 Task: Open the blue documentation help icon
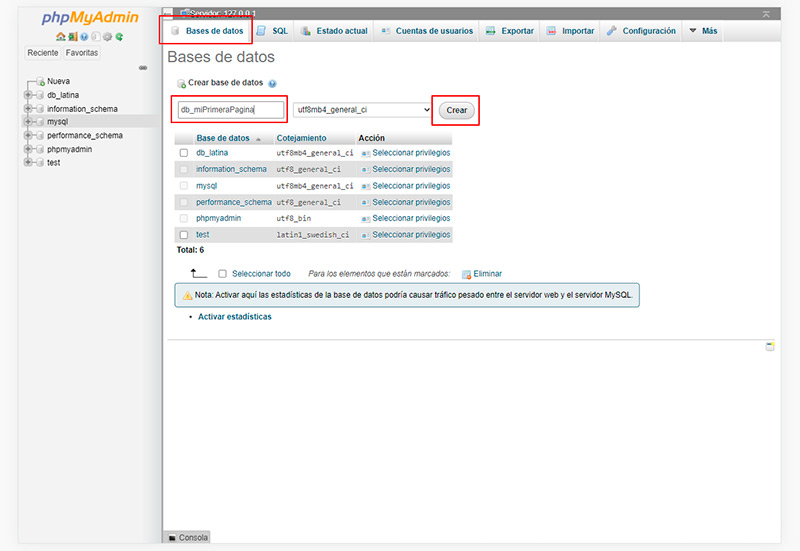[84, 37]
